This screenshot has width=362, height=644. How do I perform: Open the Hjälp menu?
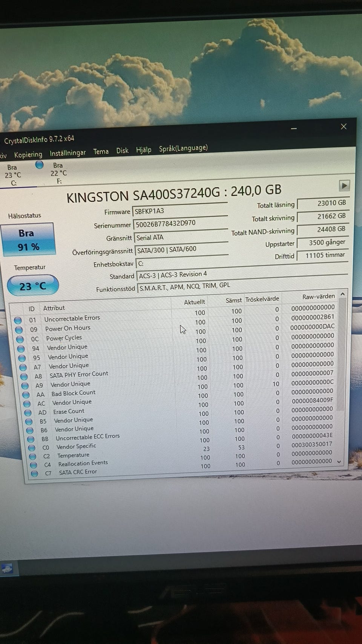tap(144, 150)
